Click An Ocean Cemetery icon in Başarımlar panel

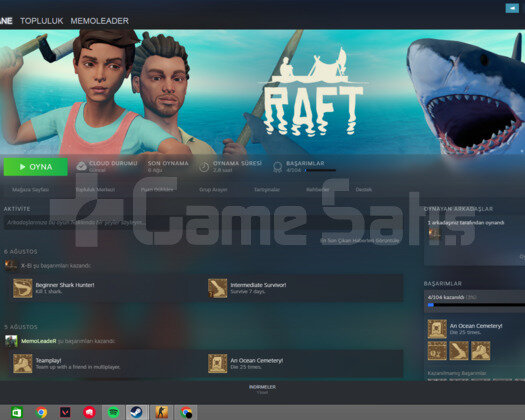pos(437,329)
